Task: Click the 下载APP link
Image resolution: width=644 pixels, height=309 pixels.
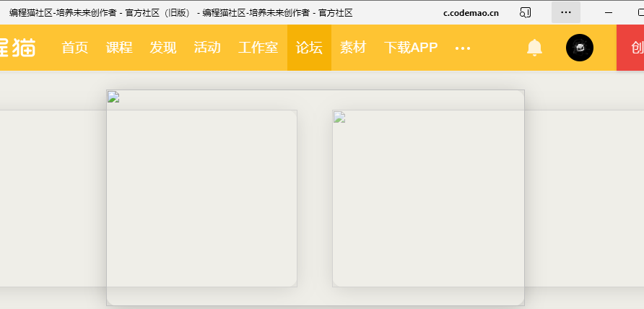Action: coord(411,48)
